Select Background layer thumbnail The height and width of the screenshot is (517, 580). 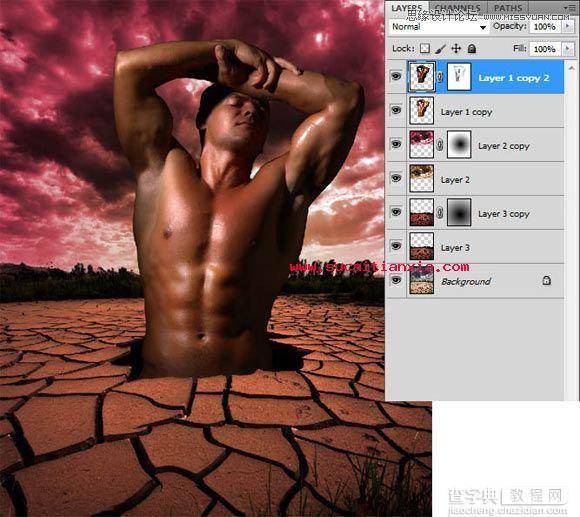(421, 281)
